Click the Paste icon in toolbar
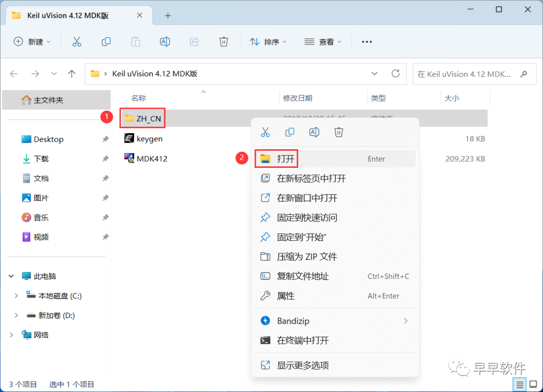Screen dimensions: 543x392 135,42
